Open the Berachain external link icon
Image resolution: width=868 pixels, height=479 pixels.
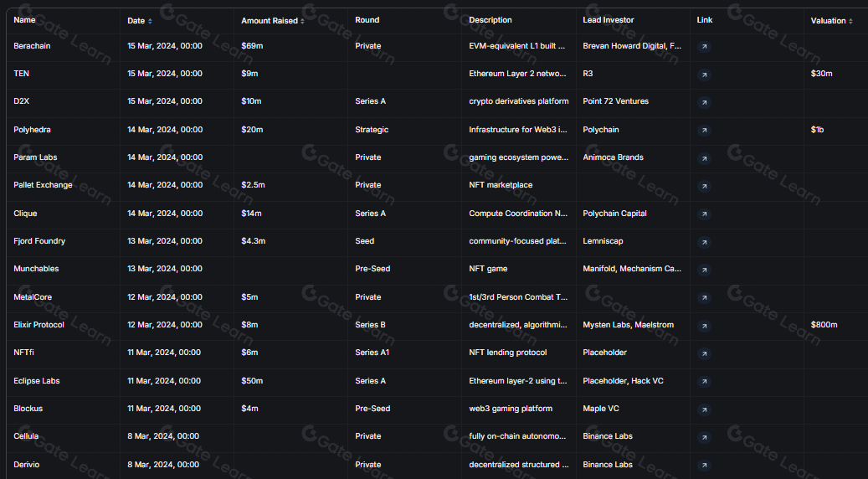(704, 47)
